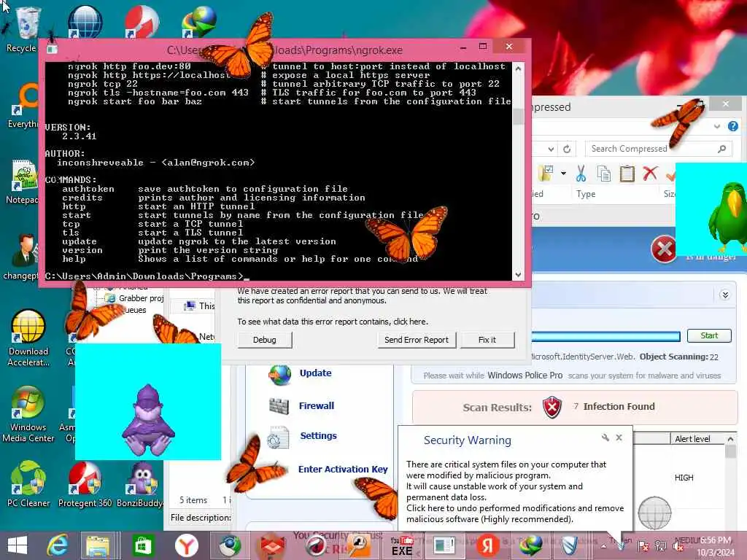Click the HIGH alert level entry
Screen dimensions: 747x560
point(684,478)
